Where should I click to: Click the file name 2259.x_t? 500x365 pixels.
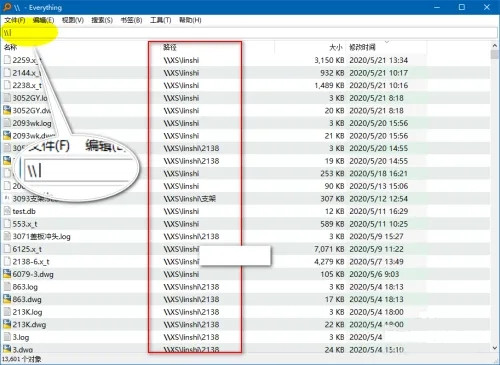coord(27,60)
